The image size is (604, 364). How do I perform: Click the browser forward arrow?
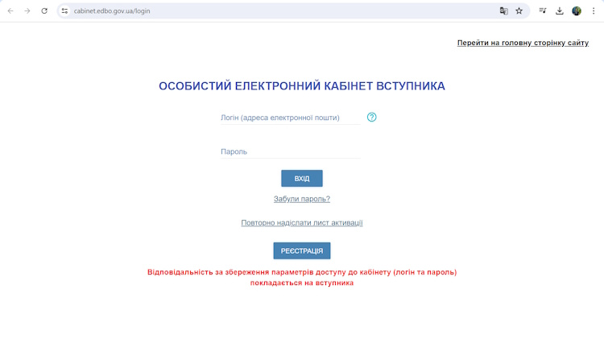(x=27, y=10)
